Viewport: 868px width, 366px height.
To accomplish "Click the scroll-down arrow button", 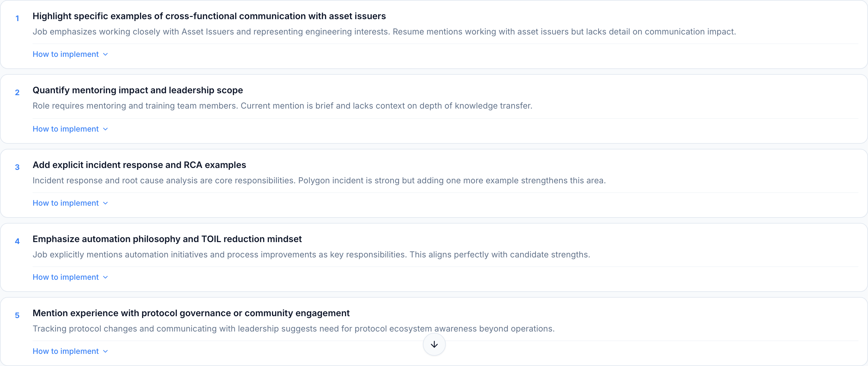I will pyautogui.click(x=434, y=344).
